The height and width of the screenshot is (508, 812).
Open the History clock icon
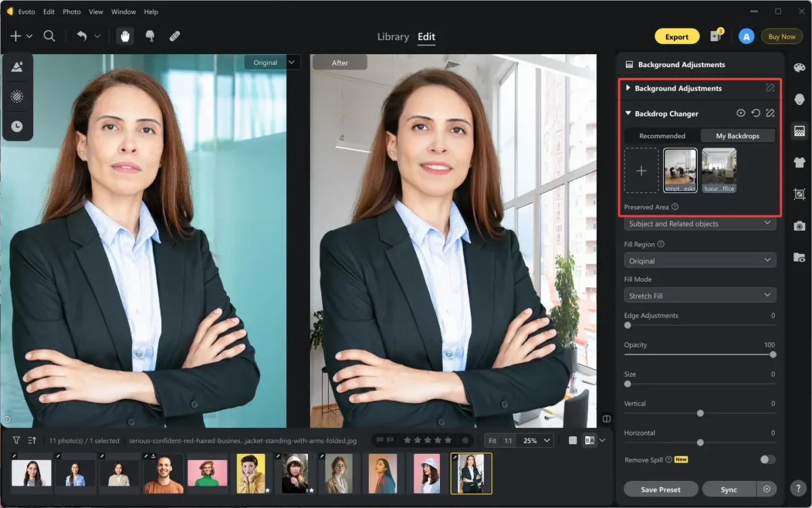click(17, 125)
